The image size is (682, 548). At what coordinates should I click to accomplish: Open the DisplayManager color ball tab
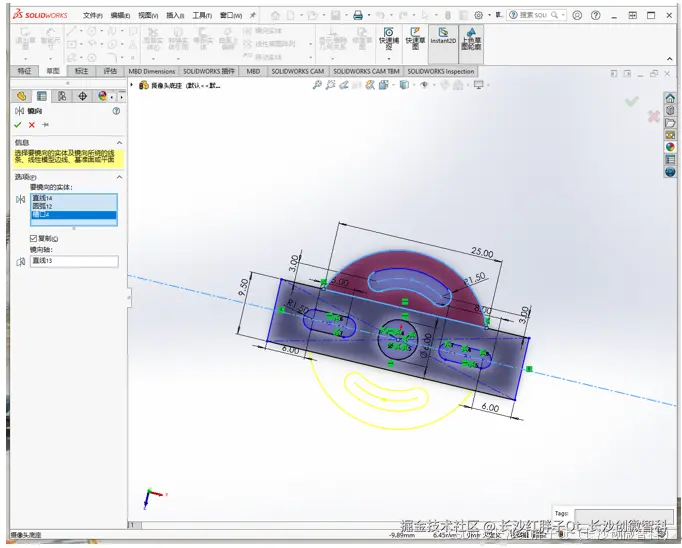tap(102, 96)
